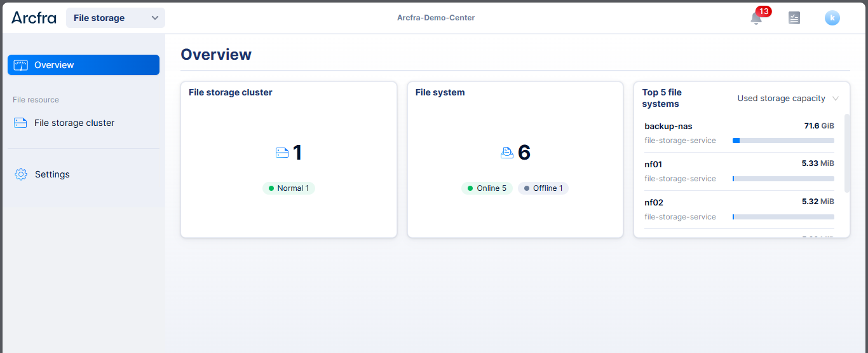868x353 pixels.
Task: Open the File storage module dropdown
Action: click(116, 18)
